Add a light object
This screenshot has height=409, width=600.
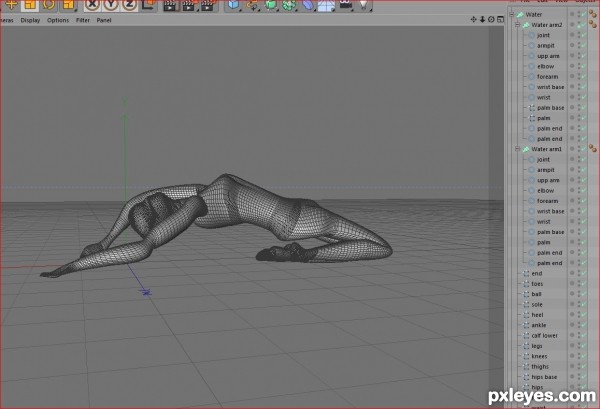click(364, 5)
